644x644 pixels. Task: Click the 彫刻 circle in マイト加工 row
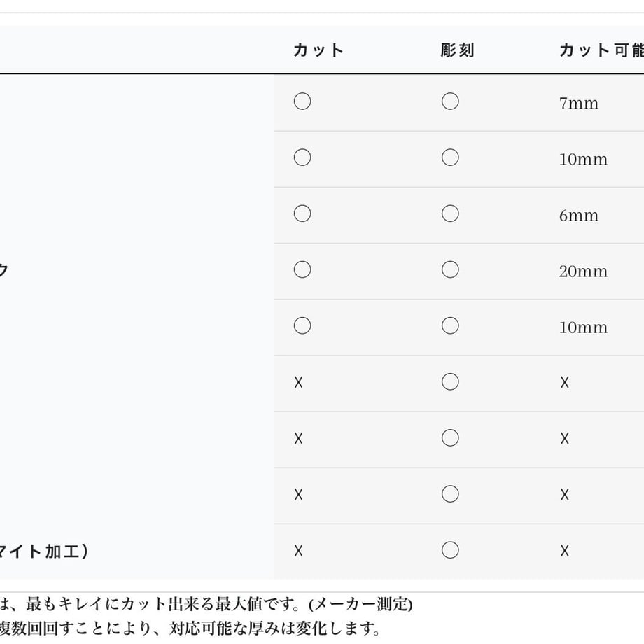pyautogui.click(x=450, y=550)
